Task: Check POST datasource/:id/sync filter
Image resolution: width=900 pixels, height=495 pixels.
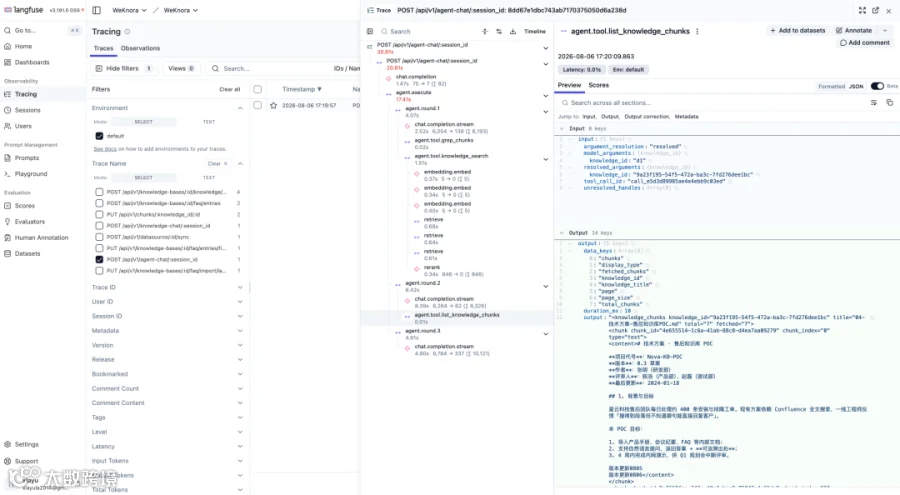Action: [x=99, y=237]
